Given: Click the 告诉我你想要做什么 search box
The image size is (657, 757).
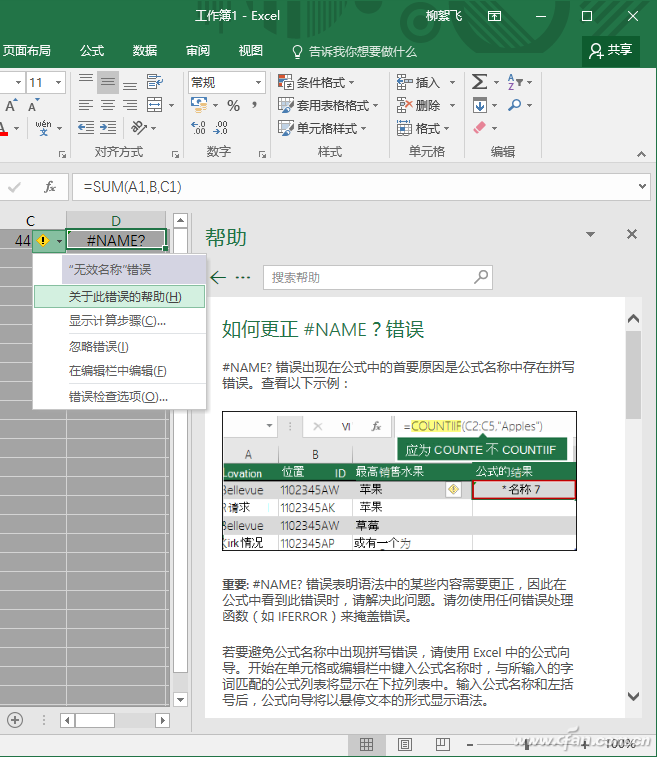Looking at the screenshot, I should pyautogui.click(x=354, y=52).
